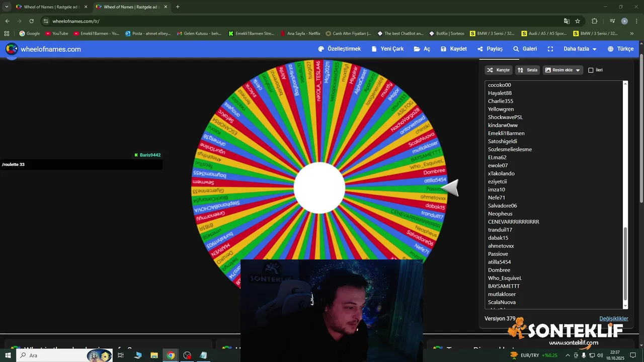
Task: Click the taskbar Ara search box
Action: coord(64,355)
